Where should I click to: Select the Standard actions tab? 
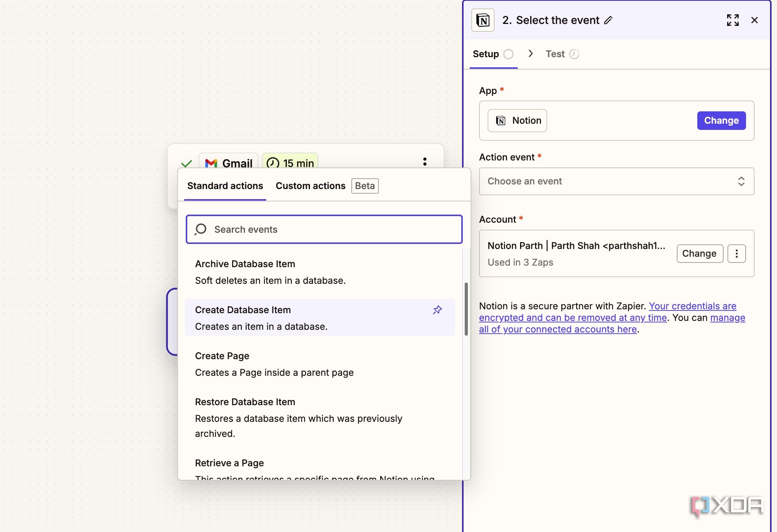coord(225,186)
